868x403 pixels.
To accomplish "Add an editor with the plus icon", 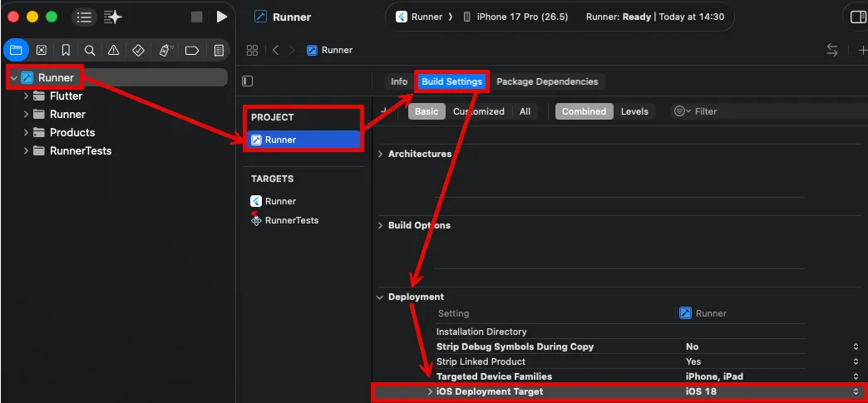I will coord(862,50).
